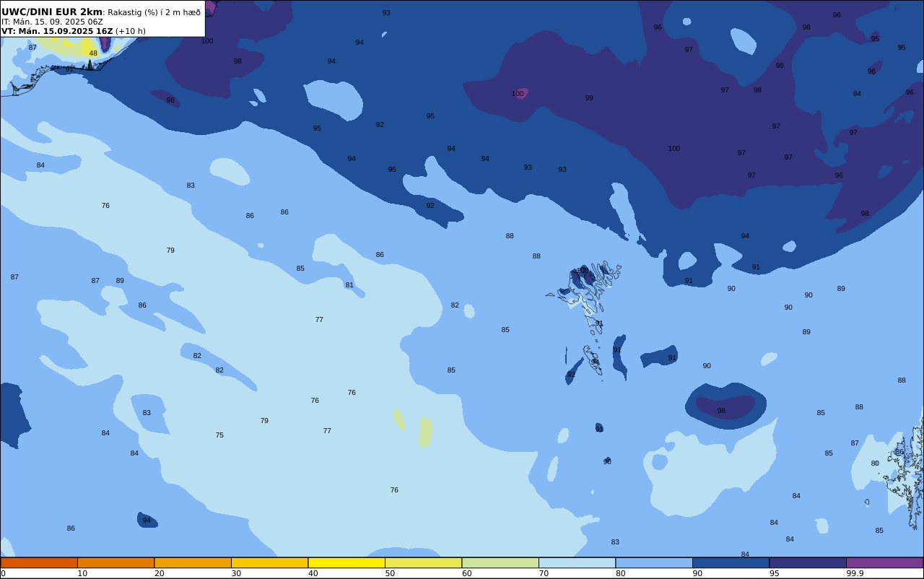Click "Rakastig (%) í 2 m hæð" label
924x579 pixels.
[154, 12]
